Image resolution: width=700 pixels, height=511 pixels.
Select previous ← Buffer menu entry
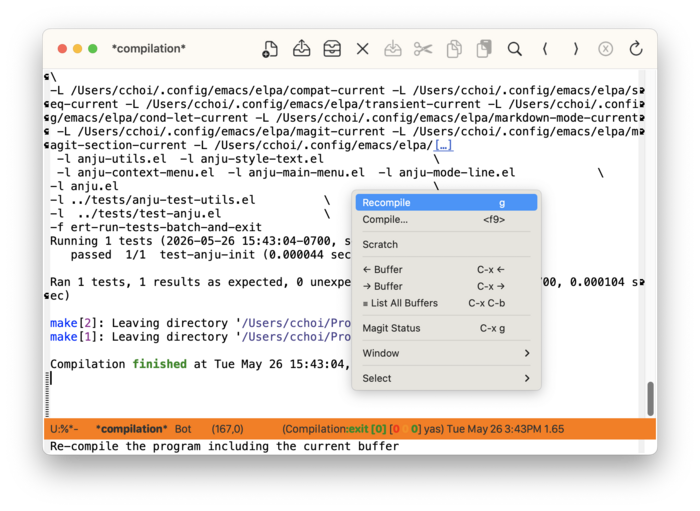coord(446,270)
